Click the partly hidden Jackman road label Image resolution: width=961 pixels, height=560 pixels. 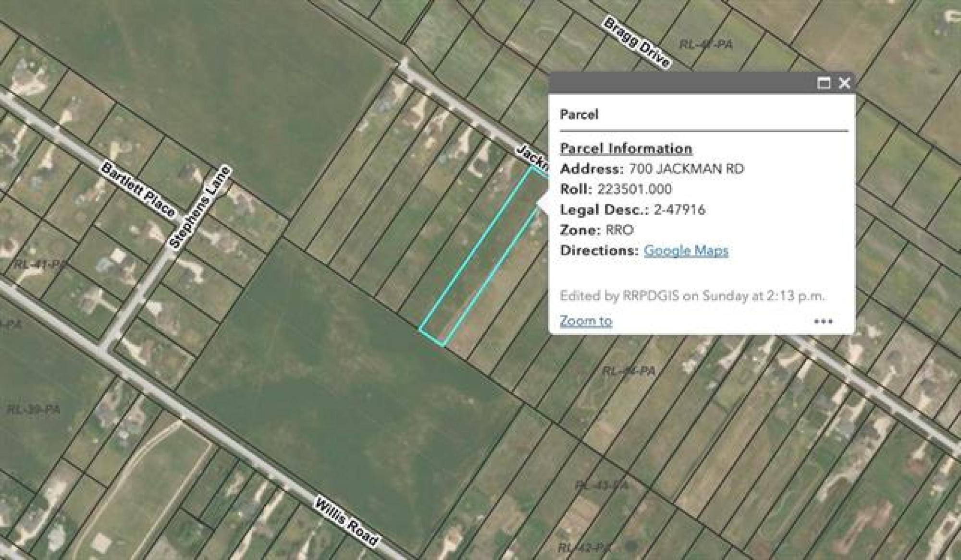(x=532, y=158)
